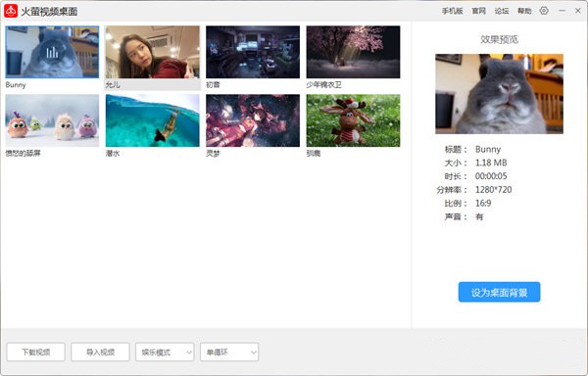Click the 导入视频 button
This screenshot has height=376, width=588.
[x=100, y=352]
